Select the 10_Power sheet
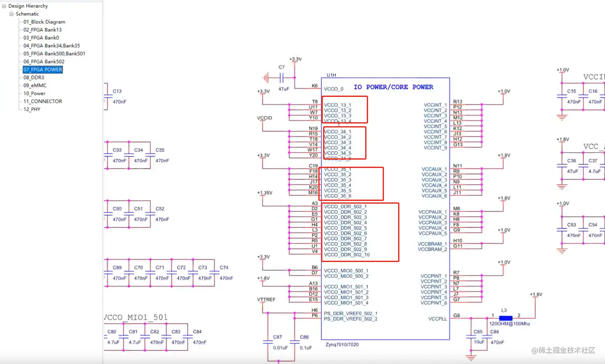Image resolution: width=605 pixels, height=364 pixels. pos(34,93)
